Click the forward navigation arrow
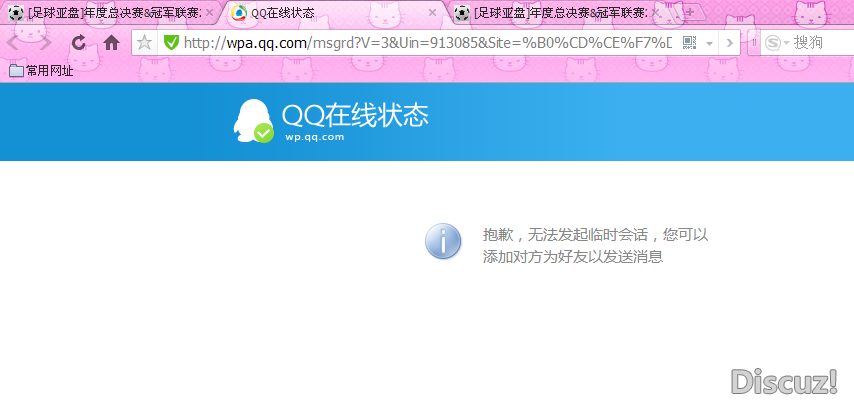Screen dimensions: 854x406 [45, 43]
